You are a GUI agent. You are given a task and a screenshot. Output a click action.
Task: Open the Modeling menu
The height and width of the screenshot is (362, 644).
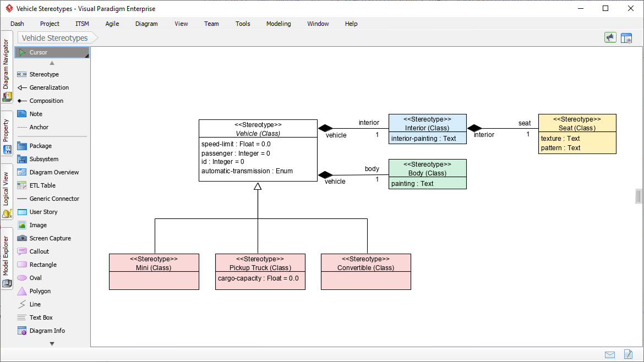(x=278, y=24)
